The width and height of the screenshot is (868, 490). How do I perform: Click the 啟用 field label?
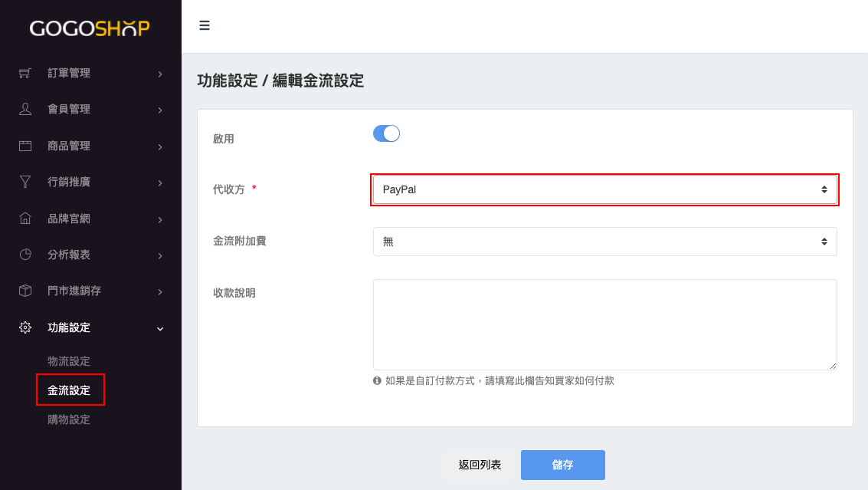pos(224,139)
